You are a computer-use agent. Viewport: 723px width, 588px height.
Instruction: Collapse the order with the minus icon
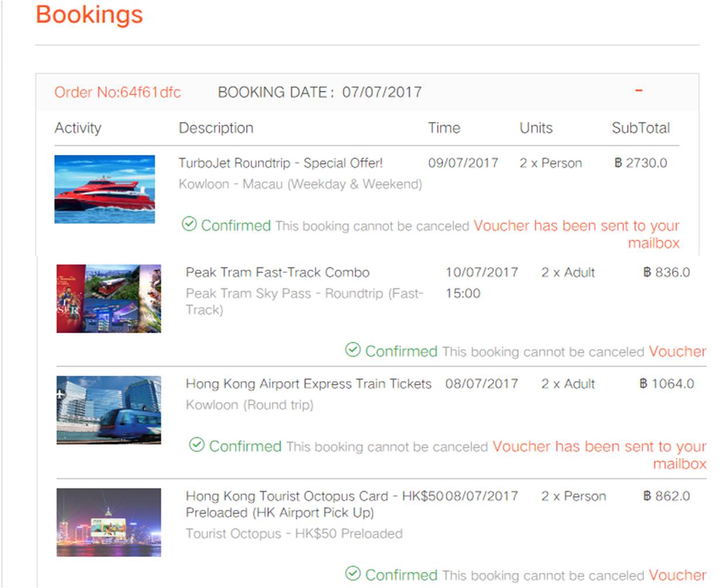point(639,91)
